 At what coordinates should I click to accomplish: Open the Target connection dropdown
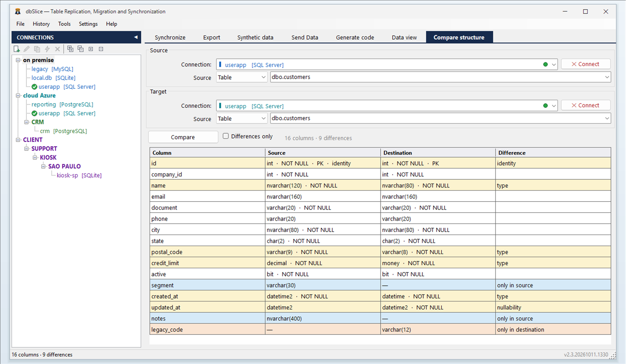554,106
